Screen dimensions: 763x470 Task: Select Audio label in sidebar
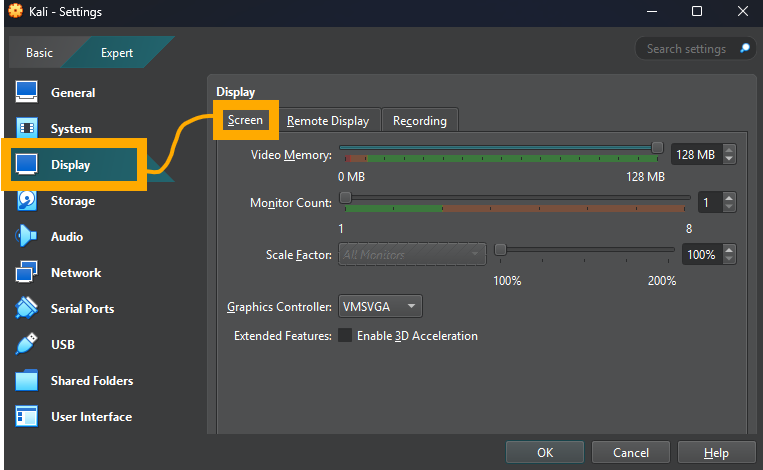click(67, 236)
